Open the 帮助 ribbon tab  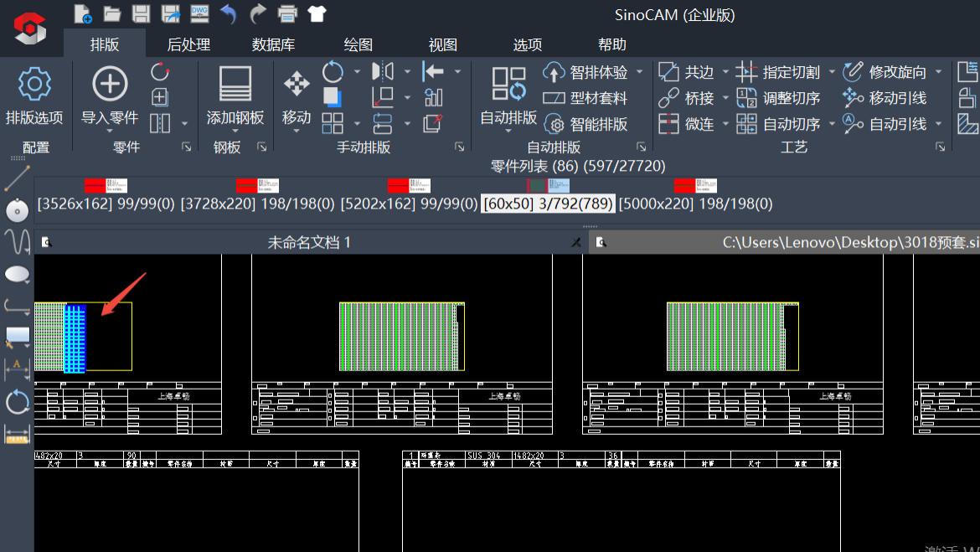[x=612, y=44]
